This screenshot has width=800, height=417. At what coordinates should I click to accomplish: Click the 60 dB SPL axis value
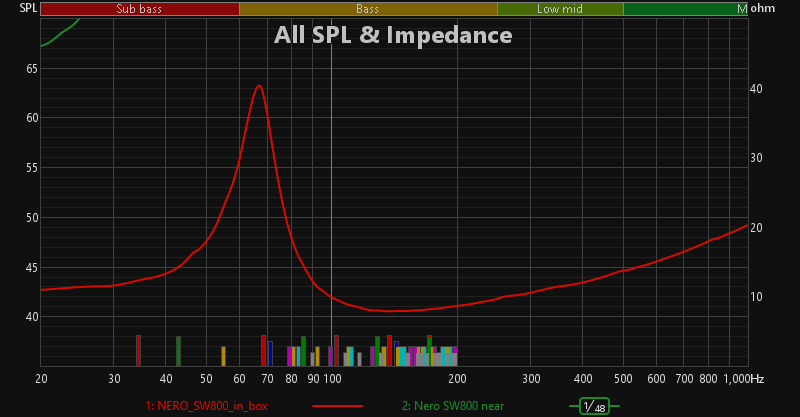(x=32, y=118)
